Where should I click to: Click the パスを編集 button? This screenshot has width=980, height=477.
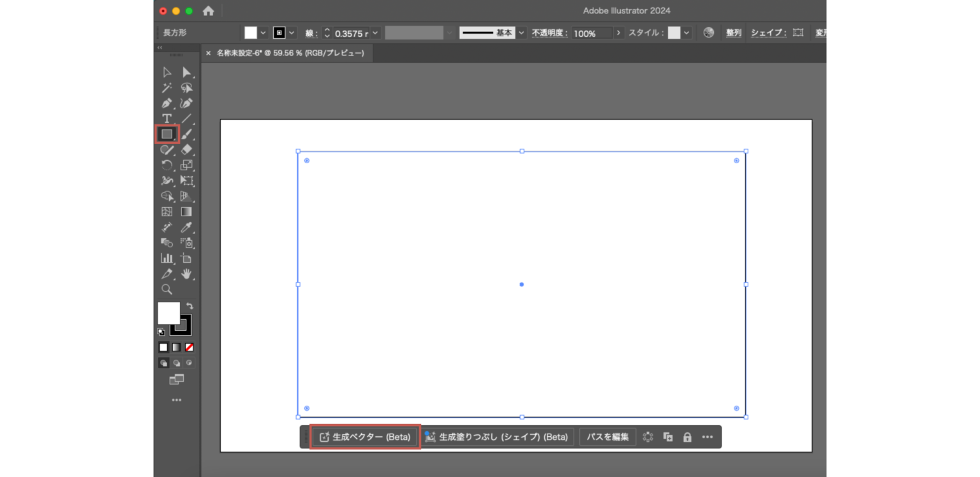[607, 437]
